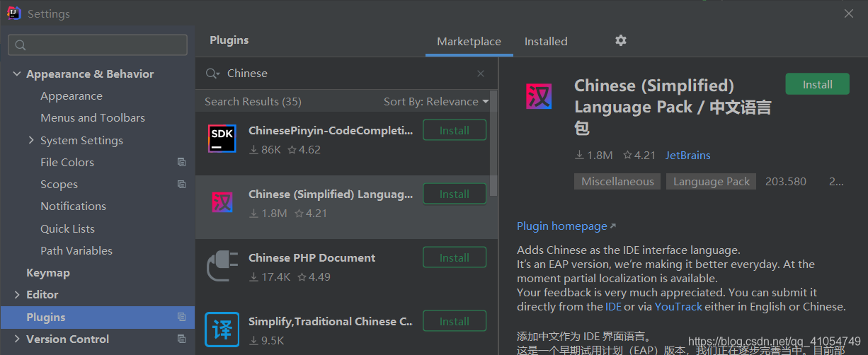The image size is (868, 355).
Task: Switch to the Installed tab
Action: 546,41
